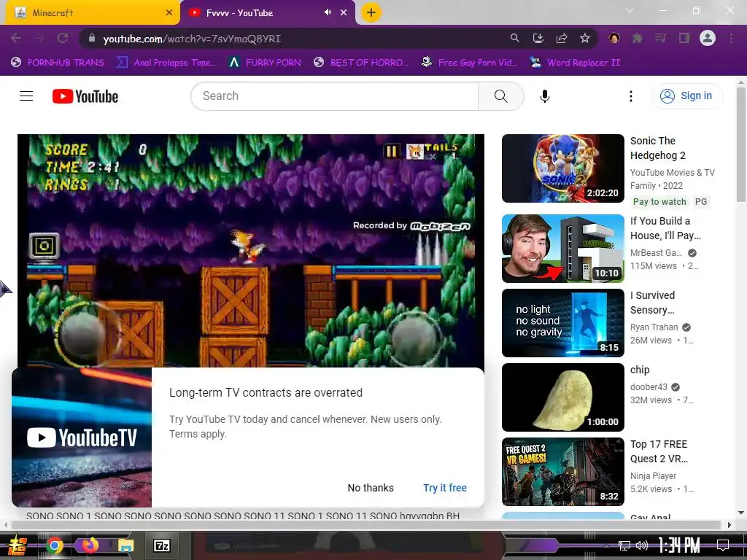Open the Extensions puzzle piece icon
Viewport: 747px width, 560px height.
tap(637, 38)
